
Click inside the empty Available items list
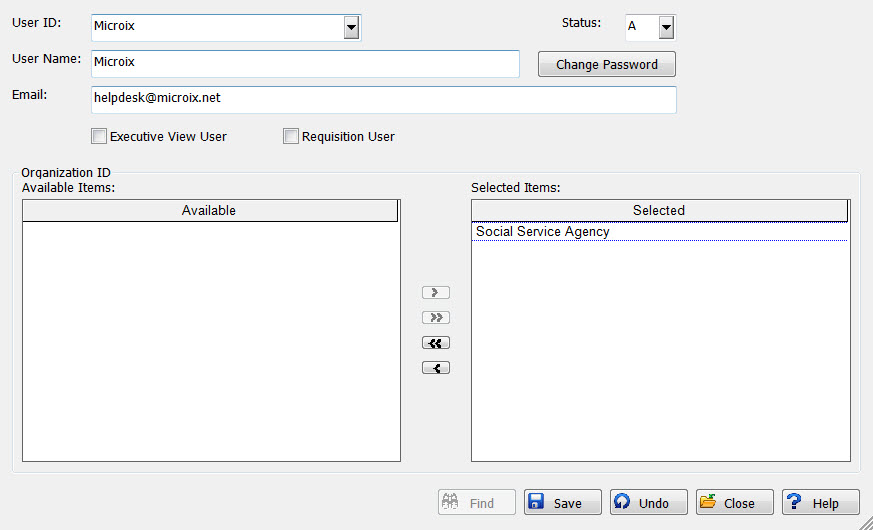[210, 340]
